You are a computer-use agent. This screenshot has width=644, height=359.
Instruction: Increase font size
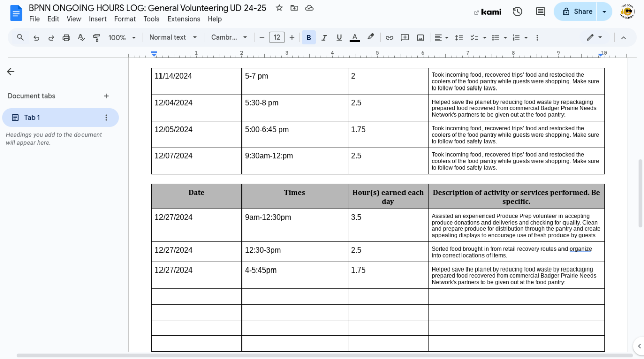coord(292,37)
